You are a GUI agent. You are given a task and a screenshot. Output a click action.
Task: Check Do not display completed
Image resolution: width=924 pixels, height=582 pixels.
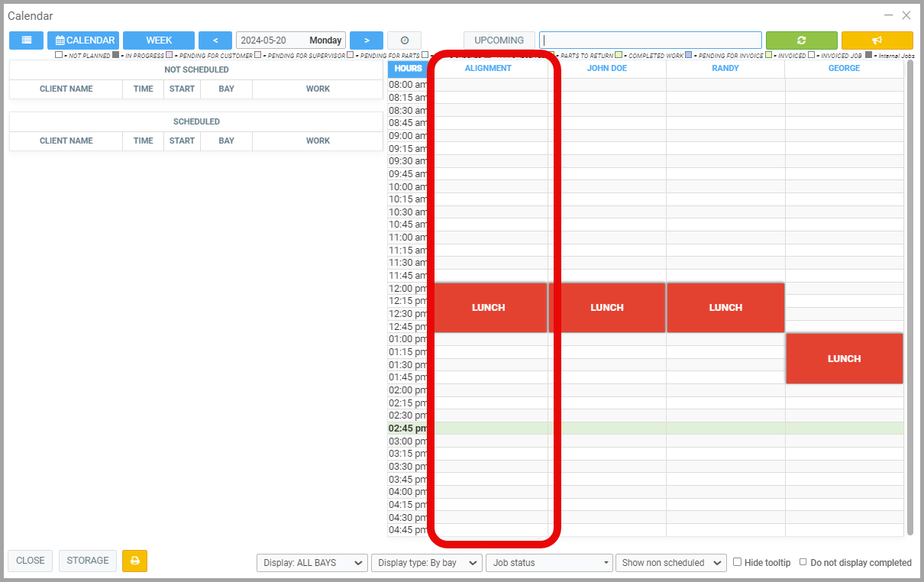click(803, 562)
